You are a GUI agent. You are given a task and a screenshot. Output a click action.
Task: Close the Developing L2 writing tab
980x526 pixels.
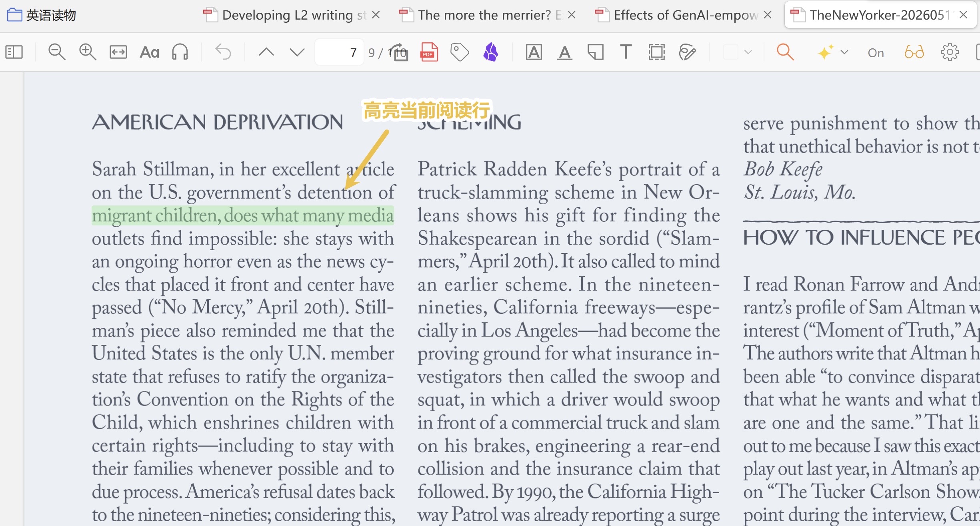pyautogui.click(x=376, y=15)
